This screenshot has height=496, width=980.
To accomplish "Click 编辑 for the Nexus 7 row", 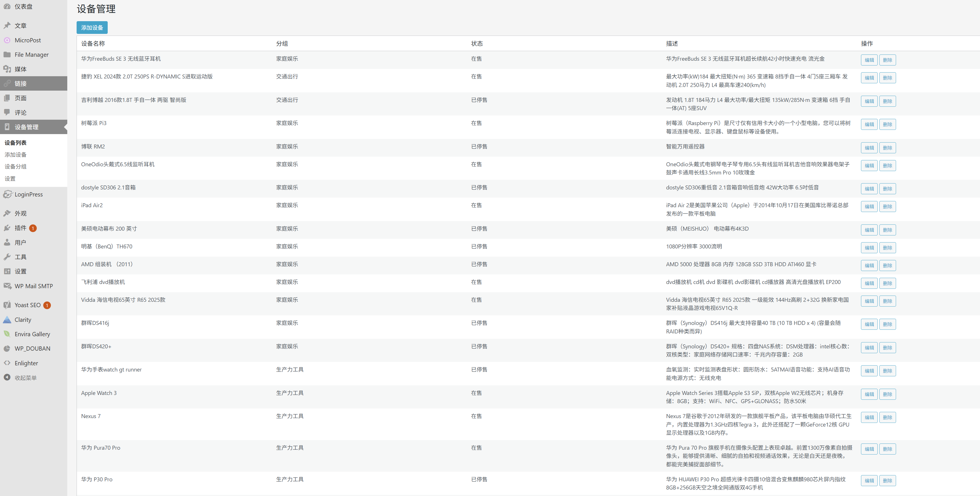I will [x=869, y=417].
